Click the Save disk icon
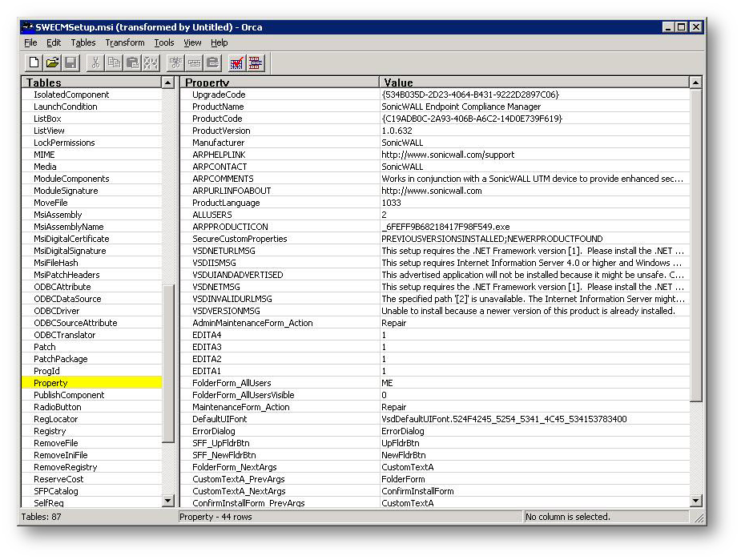741x560 pixels. pyautogui.click(x=70, y=62)
